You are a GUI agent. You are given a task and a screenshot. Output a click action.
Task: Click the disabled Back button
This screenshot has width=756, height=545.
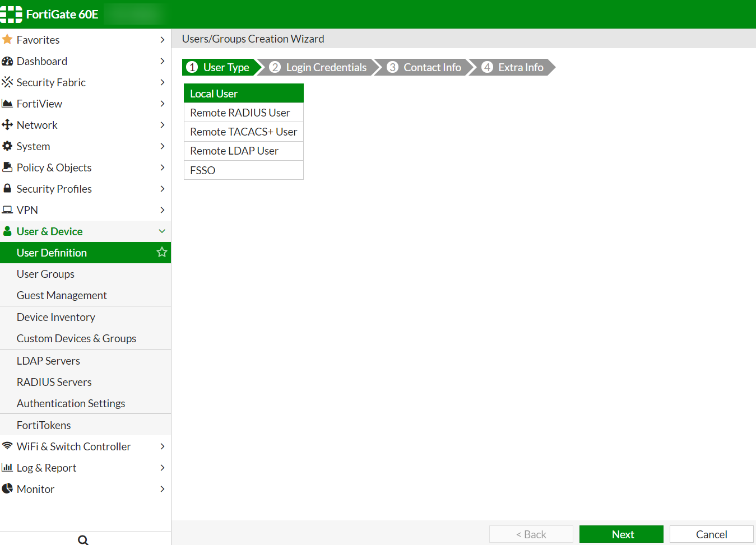pyautogui.click(x=531, y=534)
